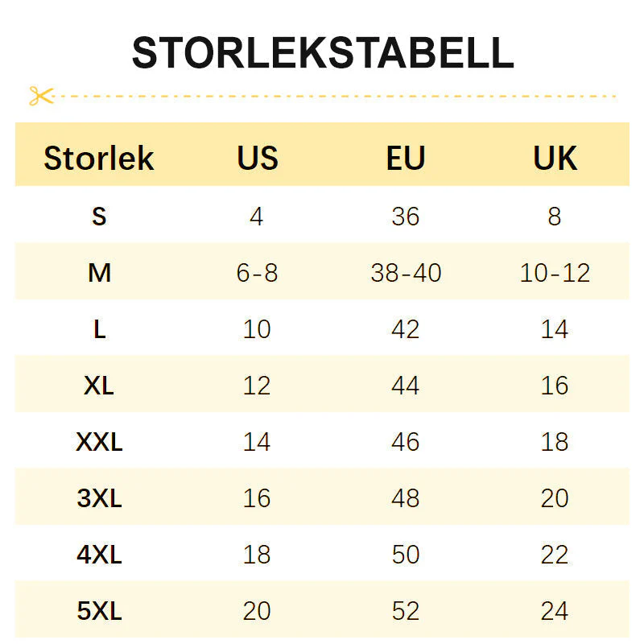Click the XL size row label
This screenshot has height=644, width=644.
(99, 386)
